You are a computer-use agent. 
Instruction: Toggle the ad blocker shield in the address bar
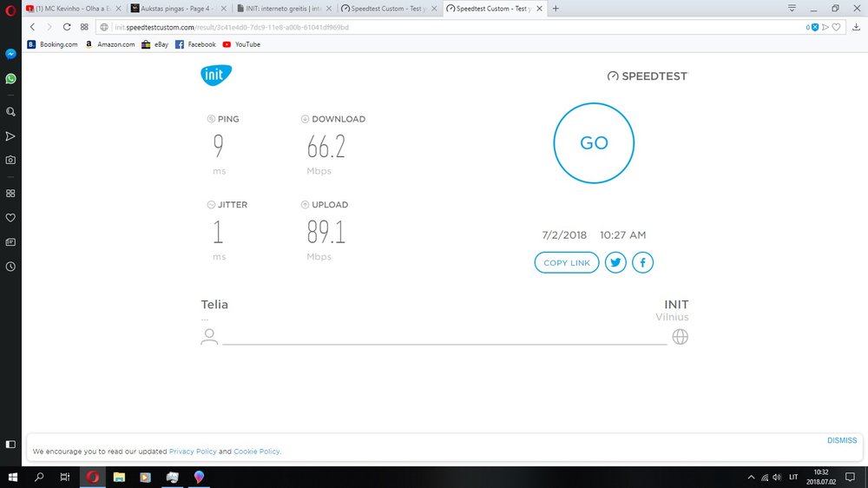coord(815,27)
